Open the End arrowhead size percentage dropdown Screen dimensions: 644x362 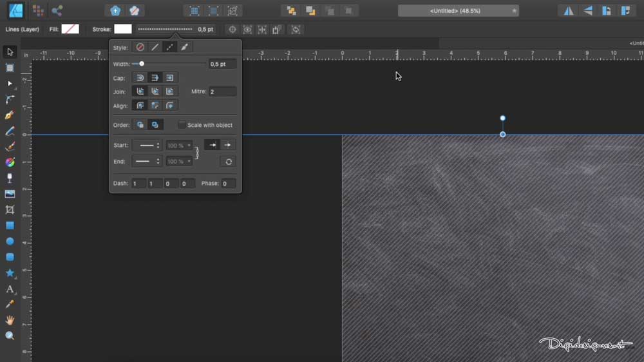coord(179,162)
